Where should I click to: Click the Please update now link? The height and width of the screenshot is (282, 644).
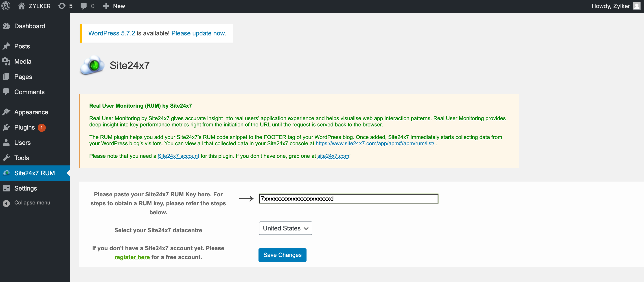point(198,33)
